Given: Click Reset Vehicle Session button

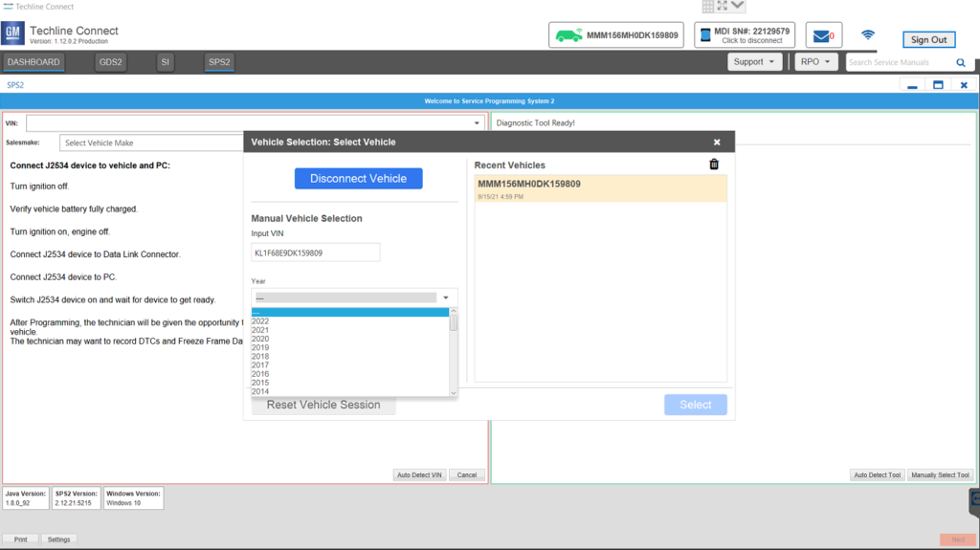Looking at the screenshot, I should (x=323, y=405).
